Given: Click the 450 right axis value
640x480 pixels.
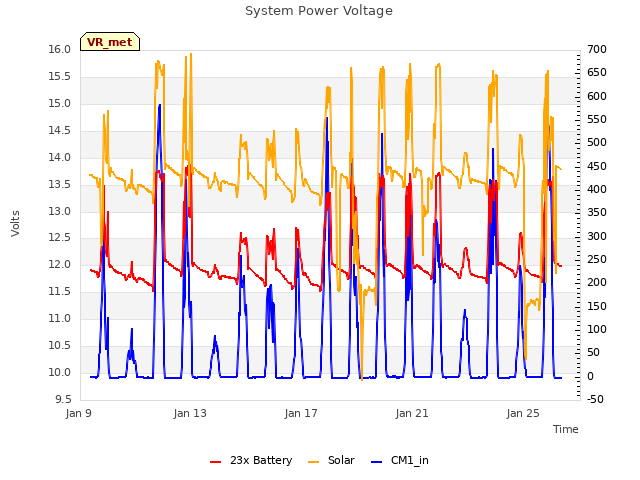Looking at the screenshot, I should 597,167.
